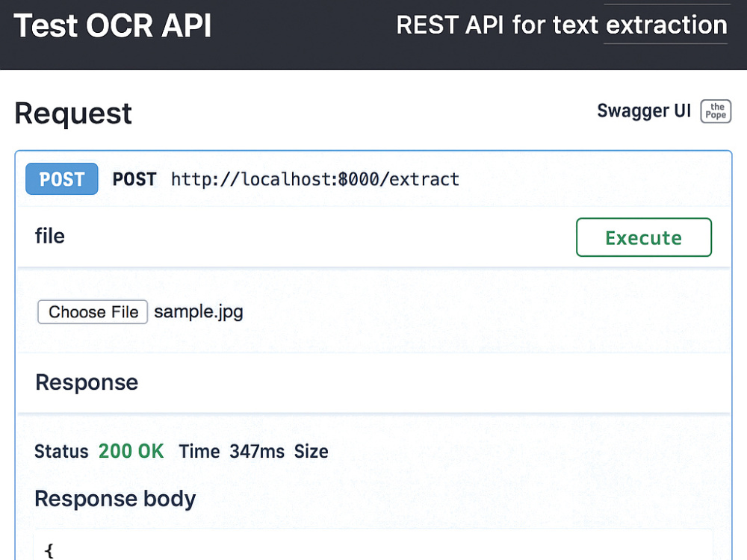747x560 pixels.
Task: Click "the Pope" badge icon beside Swagger UI
Action: pyautogui.click(x=716, y=111)
